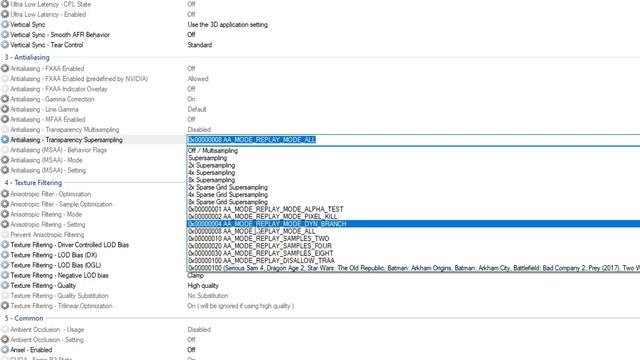640x360 pixels.
Task: Click the gear icon beside Driver Controlled LOD Bias
Action: (5, 245)
